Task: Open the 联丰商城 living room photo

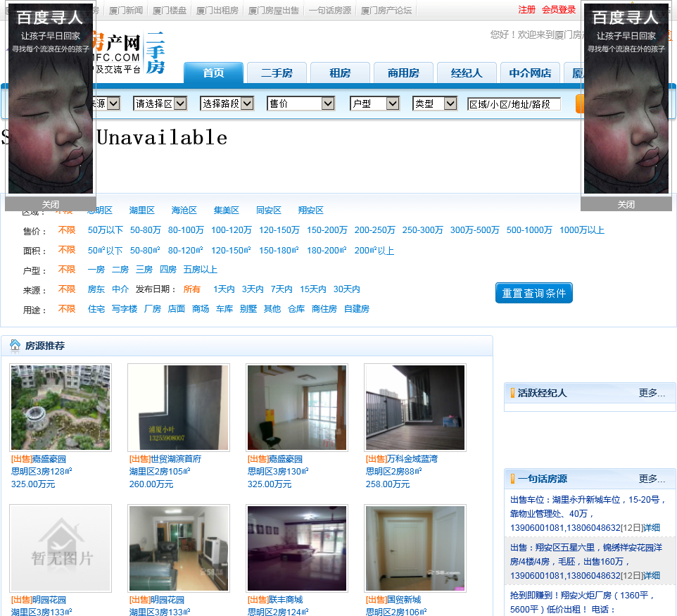Action: (297, 548)
